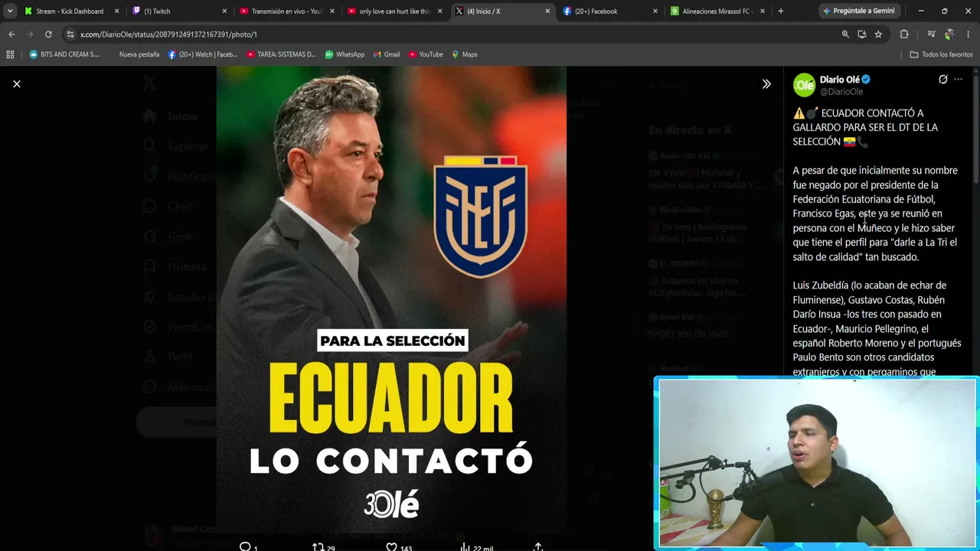Click the "Francisco Egas" text in the tweet
The width and height of the screenshot is (980, 551).
click(823, 214)
